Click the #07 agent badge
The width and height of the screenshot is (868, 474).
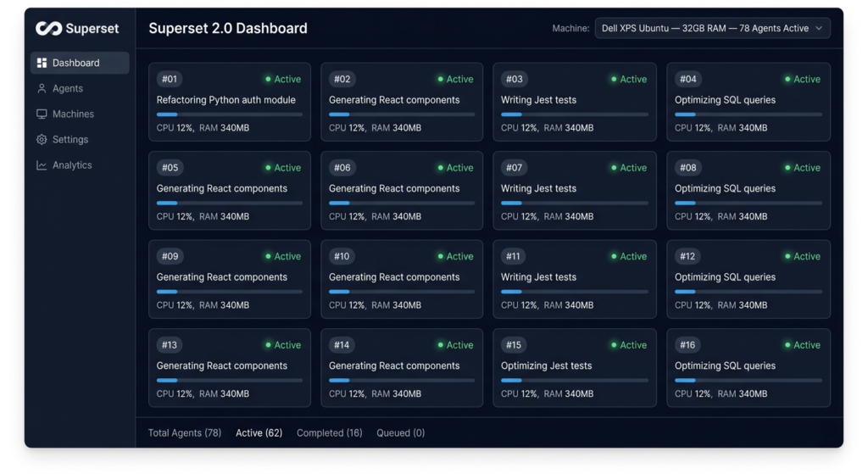point(515,168)
